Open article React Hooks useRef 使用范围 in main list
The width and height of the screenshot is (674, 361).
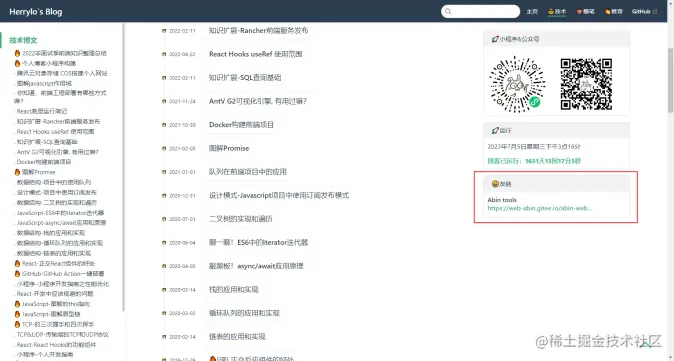[x=255, y=54]
